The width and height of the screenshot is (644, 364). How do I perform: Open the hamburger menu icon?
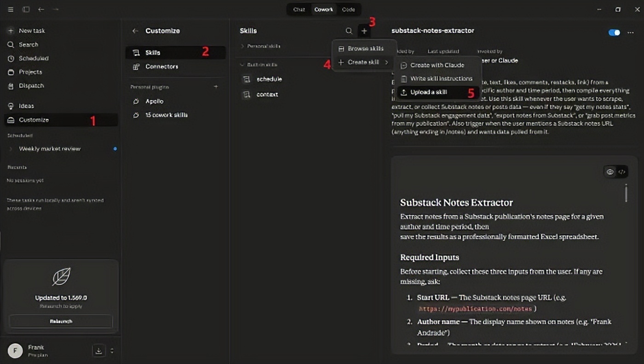point(11,9)
